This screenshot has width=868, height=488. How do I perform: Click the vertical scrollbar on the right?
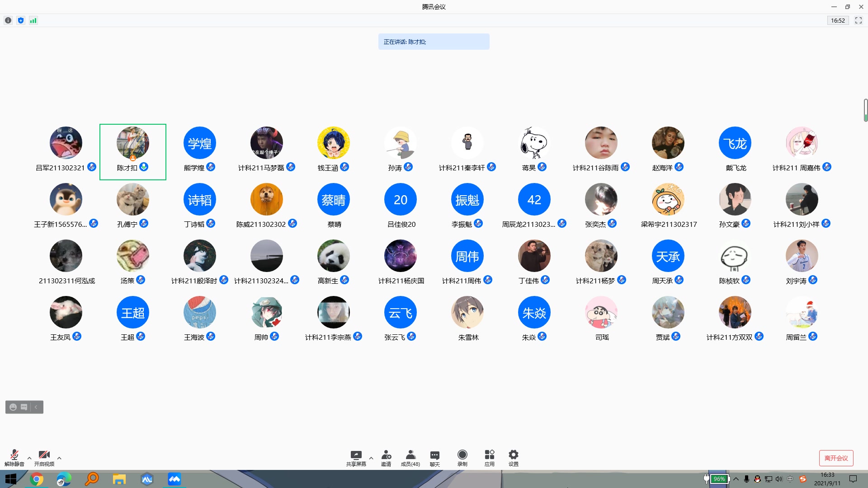click(x=865, y=110)
